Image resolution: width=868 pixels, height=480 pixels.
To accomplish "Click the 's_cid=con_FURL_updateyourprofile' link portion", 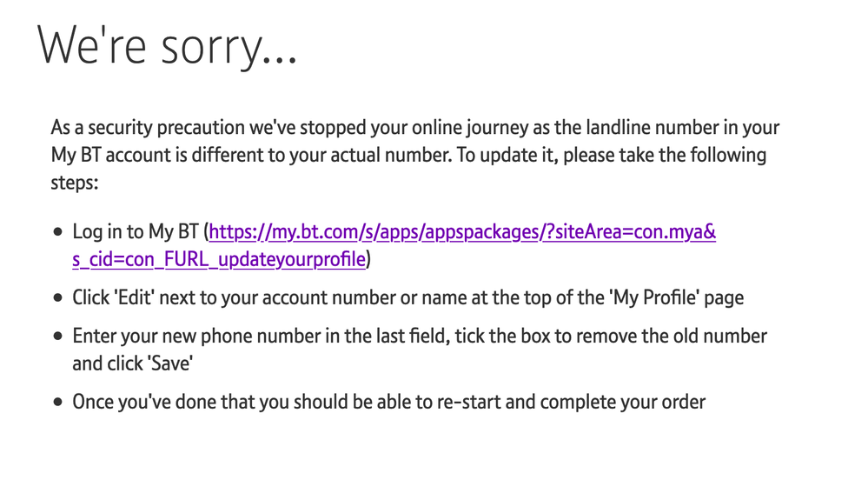I will click(219, 258).
